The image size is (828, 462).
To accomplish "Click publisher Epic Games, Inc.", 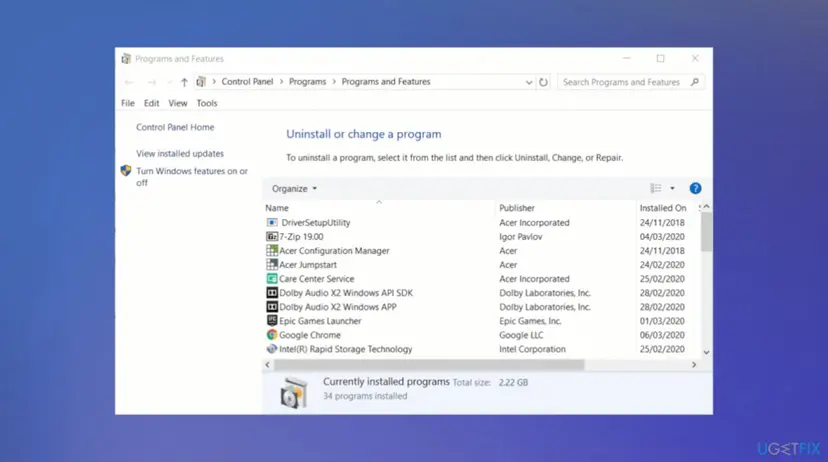I will (530, 320).
